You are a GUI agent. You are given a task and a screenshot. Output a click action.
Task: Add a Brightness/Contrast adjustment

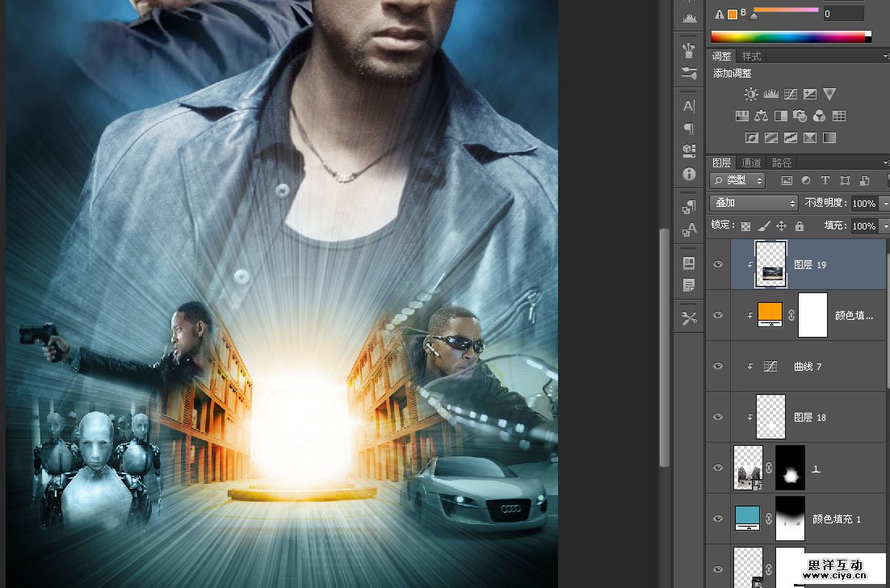tap(751, 94)
